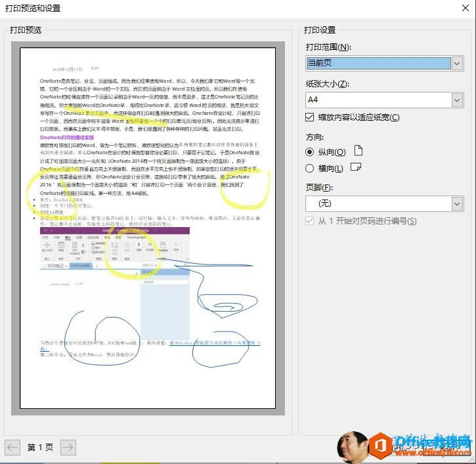Viewport: 476px width, 464px height.
Task: Close the print preview dialog
Action: [x=465, y=8]
